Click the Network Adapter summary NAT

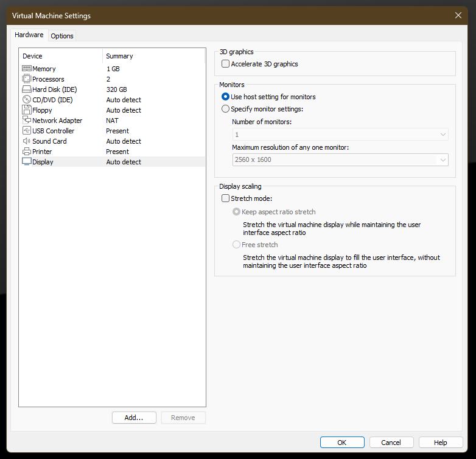pyautogui.click(x=112, y=121)
